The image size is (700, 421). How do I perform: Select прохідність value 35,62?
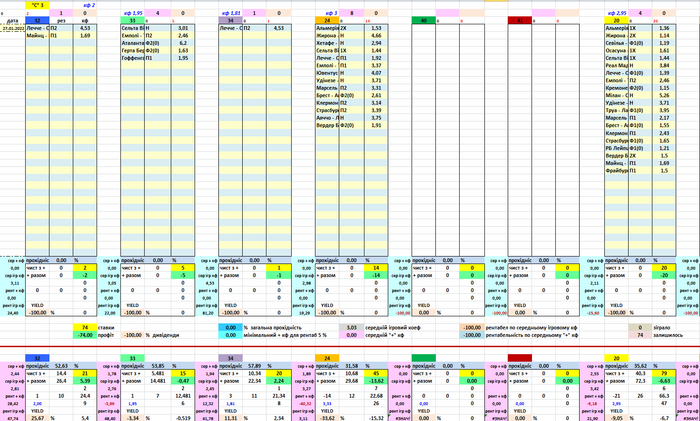pos(640,366)
